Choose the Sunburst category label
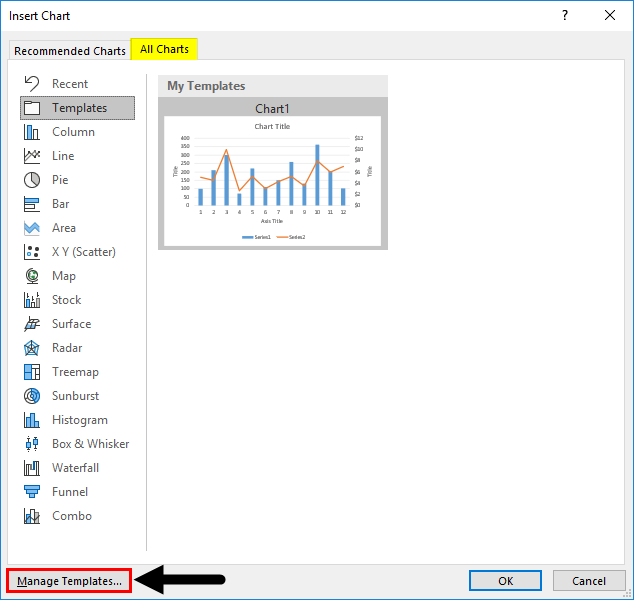The width and height of the screenshot is (634, 600). pyautogui.click(x=75, y=396)
